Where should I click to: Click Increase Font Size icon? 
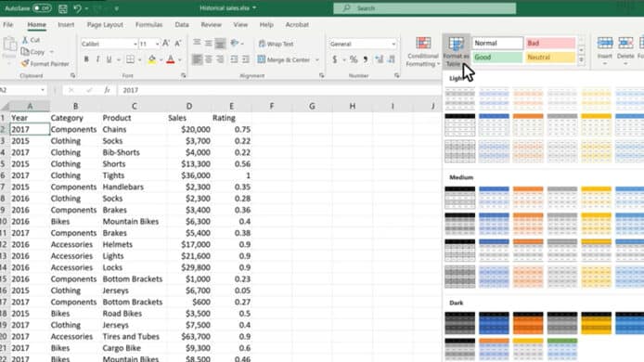166,44
